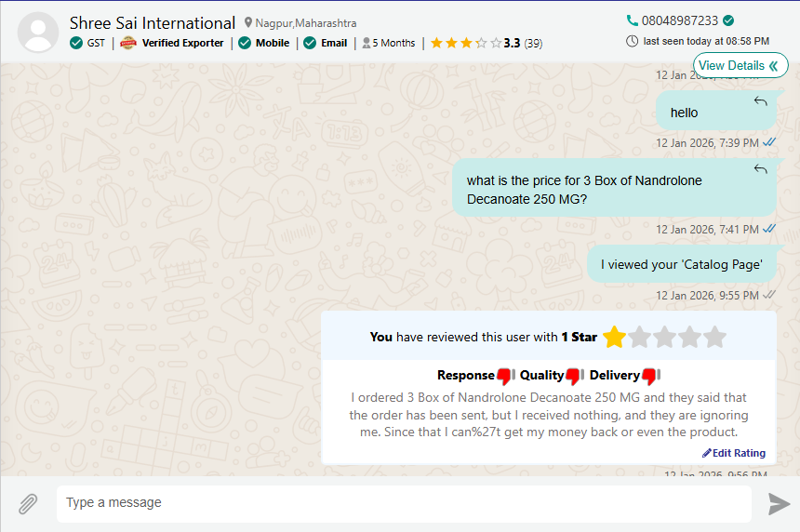Click the green phone icon
The image size is (800, 532).
633,20
